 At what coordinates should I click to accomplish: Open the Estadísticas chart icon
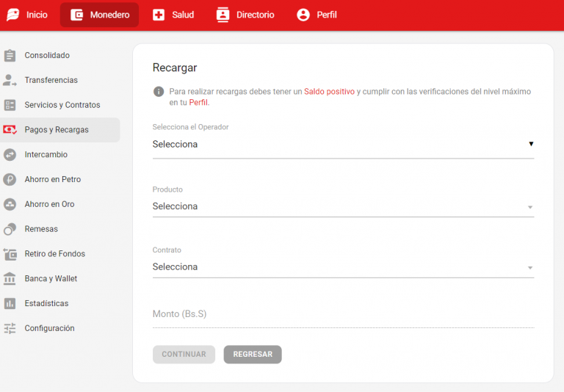coord(10,303)
